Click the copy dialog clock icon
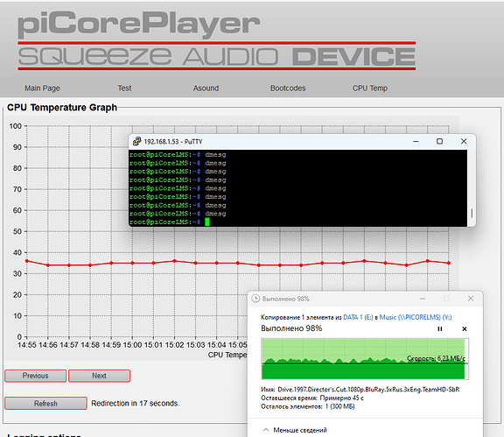 pos(255,299)
